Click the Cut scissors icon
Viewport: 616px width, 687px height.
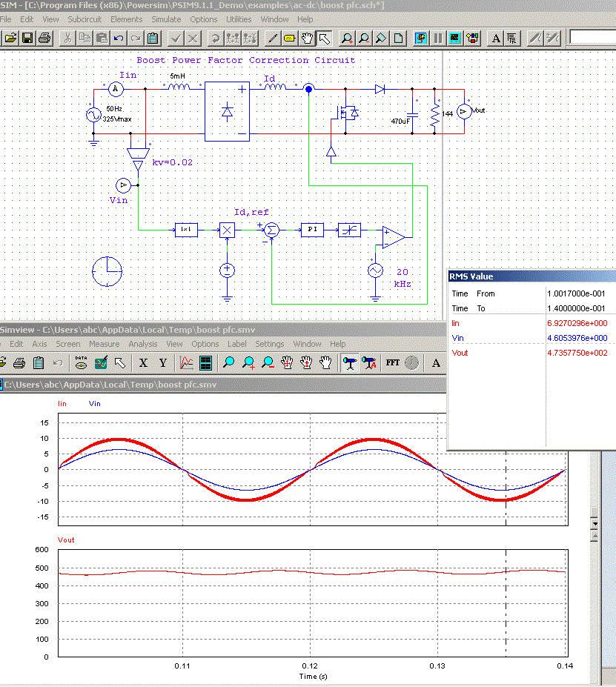67,39
